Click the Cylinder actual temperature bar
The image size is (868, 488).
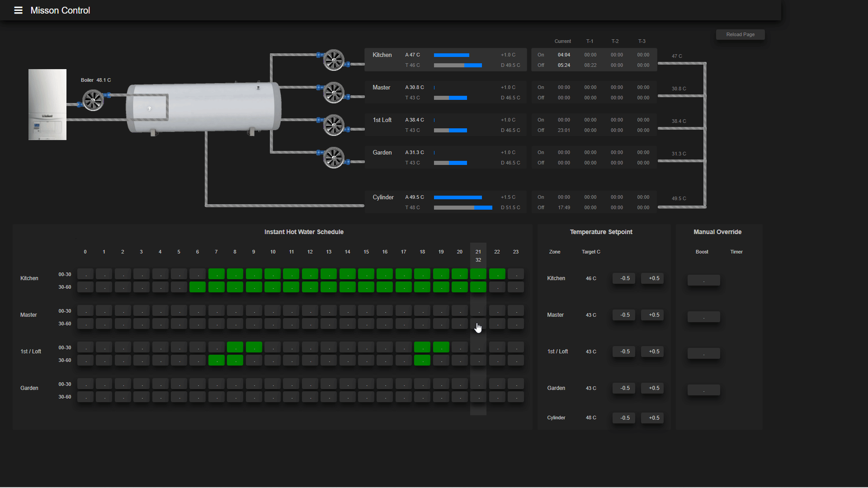[x=458, y=197]
